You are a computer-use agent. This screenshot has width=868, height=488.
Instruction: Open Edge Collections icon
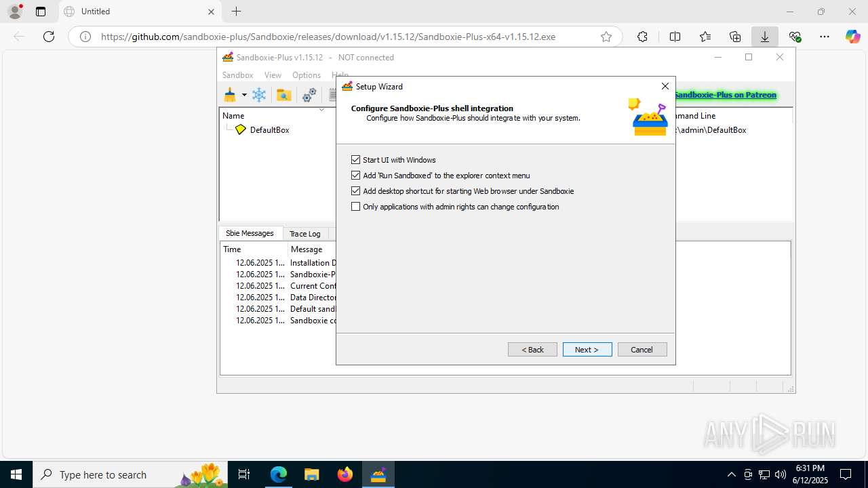(x=735, y=37)
